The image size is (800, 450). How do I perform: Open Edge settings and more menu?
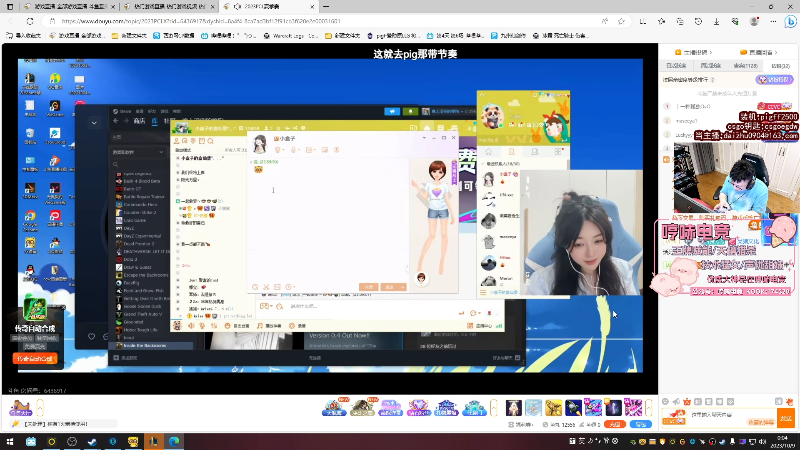pos(773,21)
